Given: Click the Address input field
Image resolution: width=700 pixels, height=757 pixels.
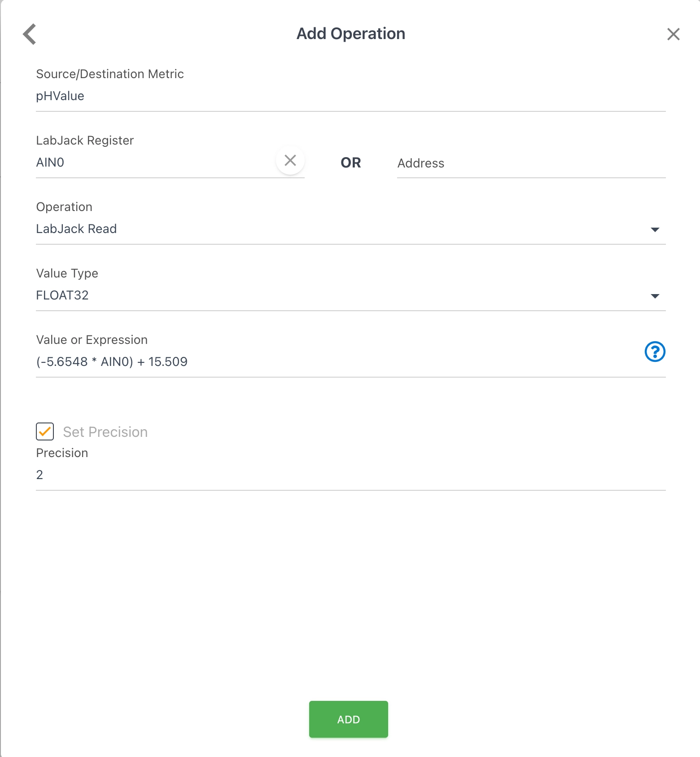Looking at the screenshot, I should point(531,163).
